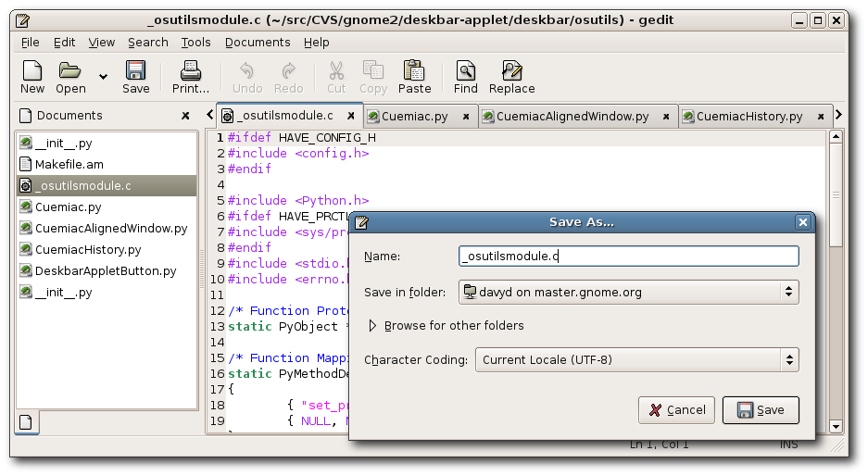
Task: Open the Help menu
Action: (316, 43)
